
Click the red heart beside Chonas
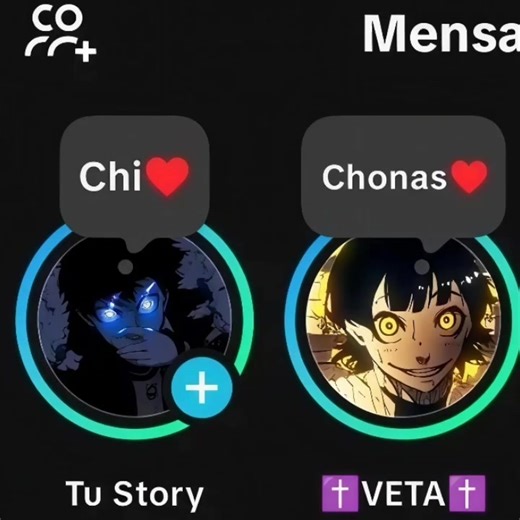point(469,177)
